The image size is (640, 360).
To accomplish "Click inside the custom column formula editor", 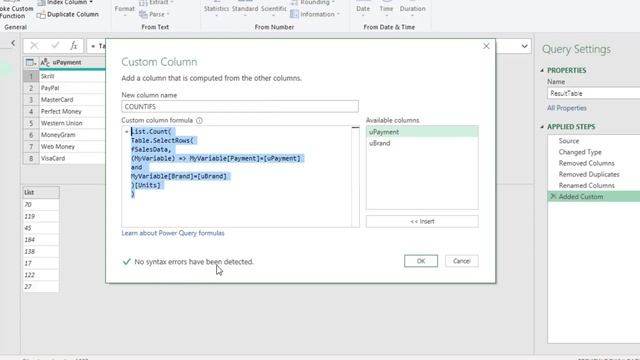I will click(x=237, y=176).
